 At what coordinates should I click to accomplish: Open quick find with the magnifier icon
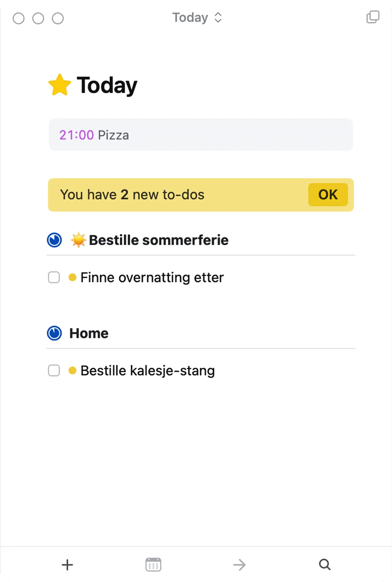325,564
